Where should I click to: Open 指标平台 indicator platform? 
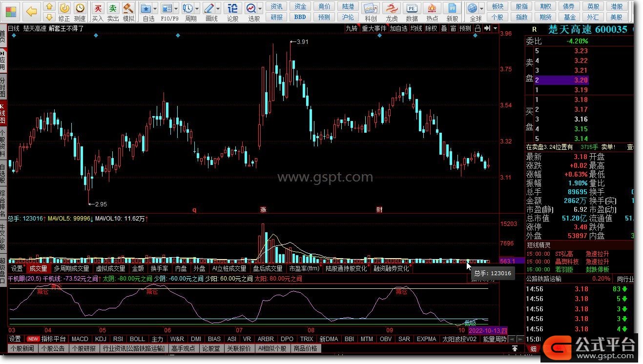(x=53, y=339)
